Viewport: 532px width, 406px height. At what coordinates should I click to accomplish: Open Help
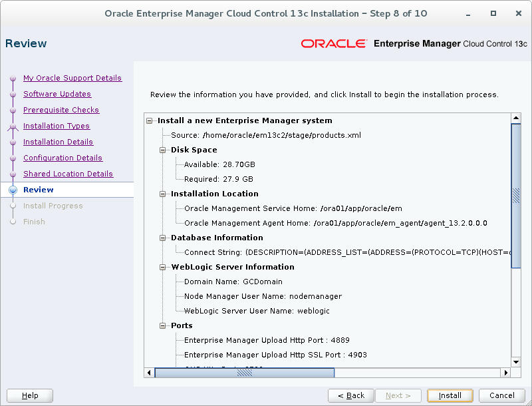(x=30, y=395)
